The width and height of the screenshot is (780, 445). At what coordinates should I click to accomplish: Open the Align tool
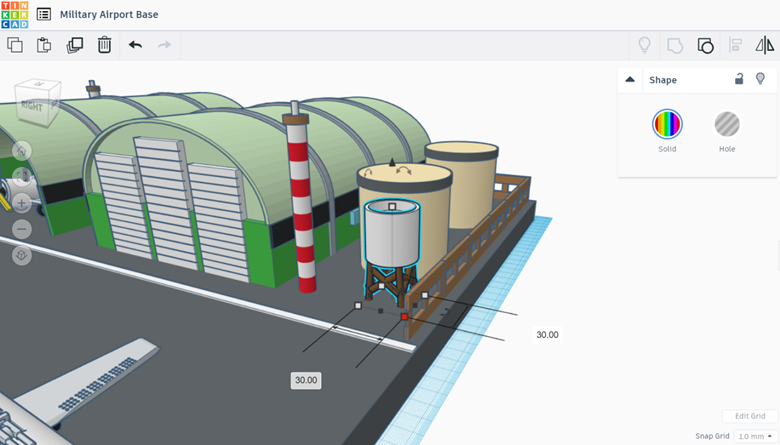735,45
